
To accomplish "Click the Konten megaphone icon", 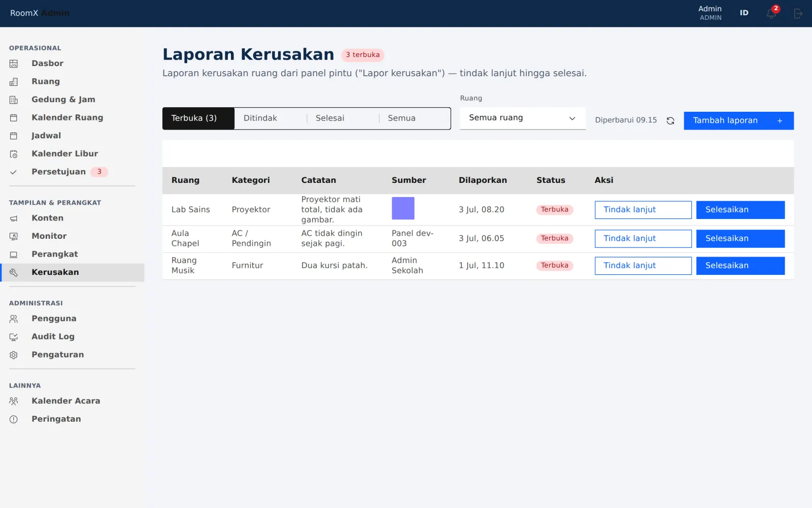I will tap(14, 218).
